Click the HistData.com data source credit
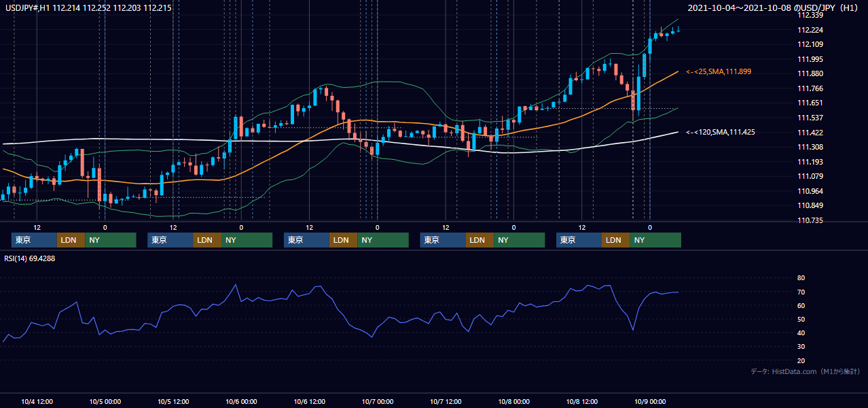This screenshot has width=868, height=408. [806, 371]
